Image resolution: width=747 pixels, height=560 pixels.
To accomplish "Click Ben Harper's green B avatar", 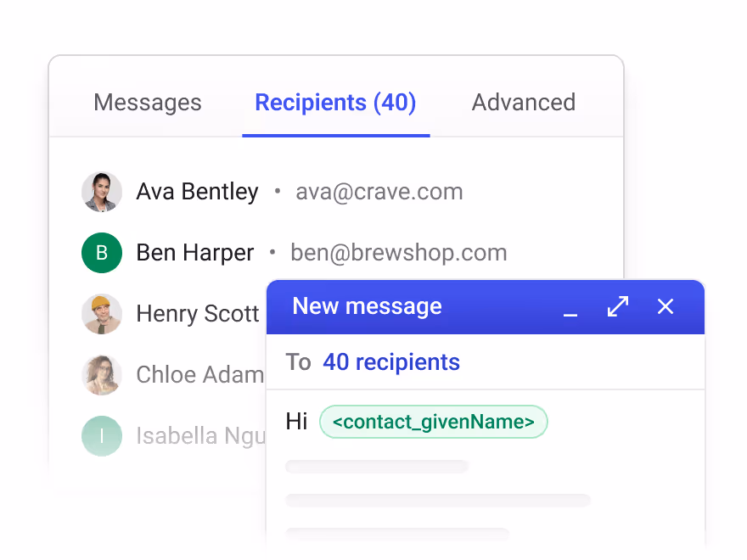I will pos(102,252).
